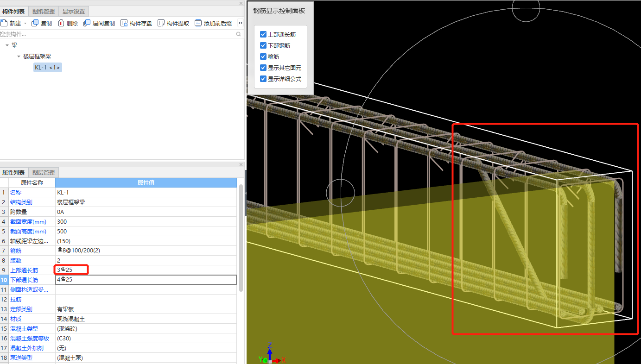Click the empty 侧面构造或受 value cell
This screenshot has width=641, height=364.
pos(146,289)
